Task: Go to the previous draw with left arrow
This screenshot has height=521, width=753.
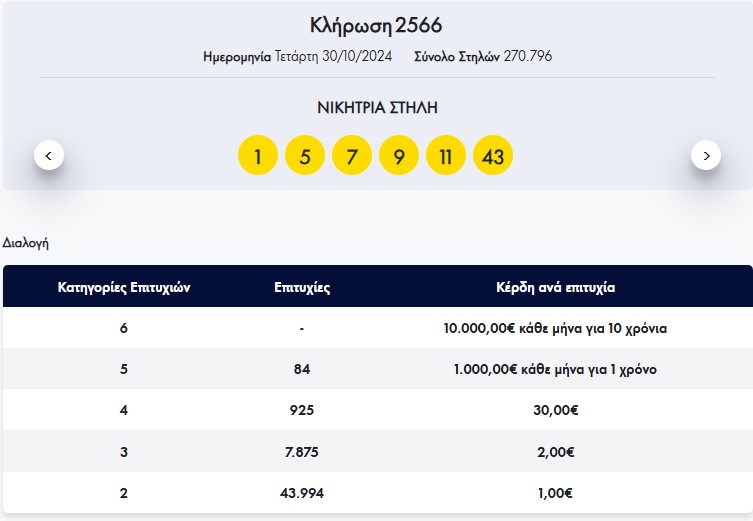Action: 49,155
